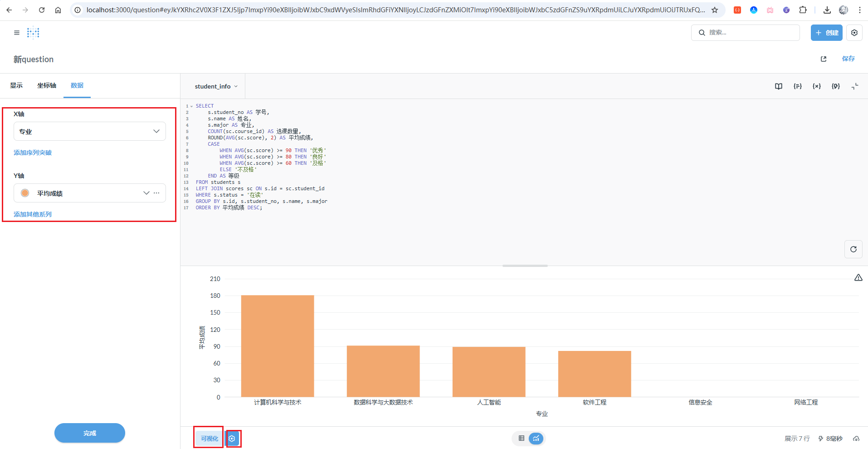Download results via cloud icon
This screenshot has width=868, height=449.
click(x=856, y=439)
